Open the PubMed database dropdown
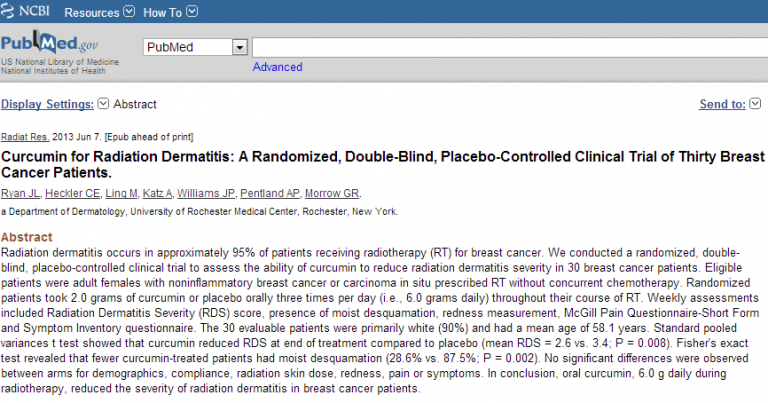 pyautogui.click(x=195, y=47)
